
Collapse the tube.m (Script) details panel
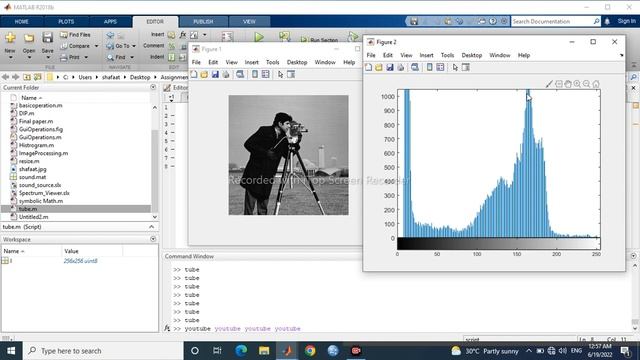point(151,227)
